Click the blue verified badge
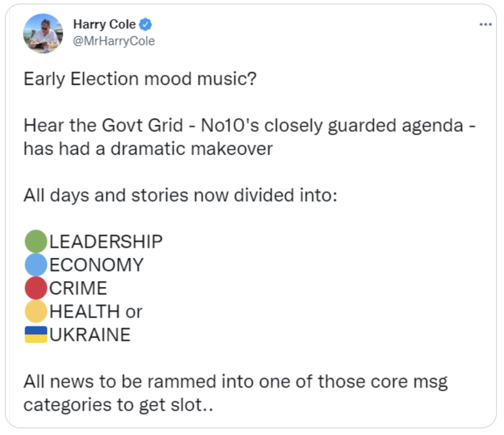Image resolution: width=504 pixels, height=435 pixels. pos(146,25)
